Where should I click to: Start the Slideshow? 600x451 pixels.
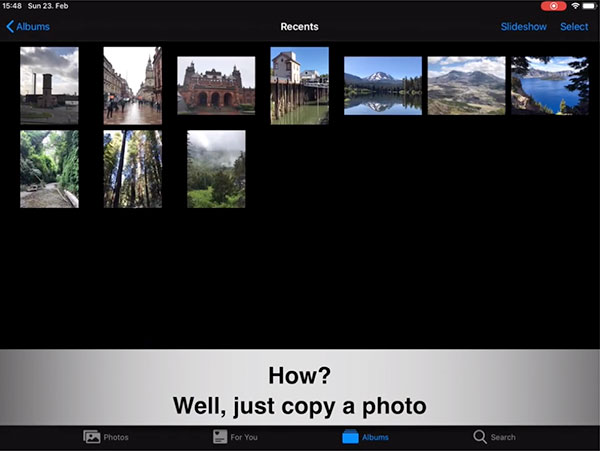coord(523,27)
